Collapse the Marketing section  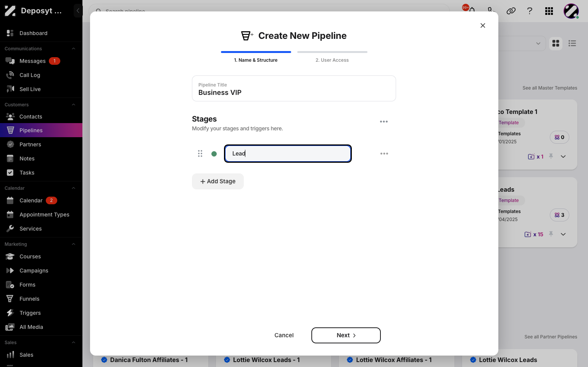point(74,244)
